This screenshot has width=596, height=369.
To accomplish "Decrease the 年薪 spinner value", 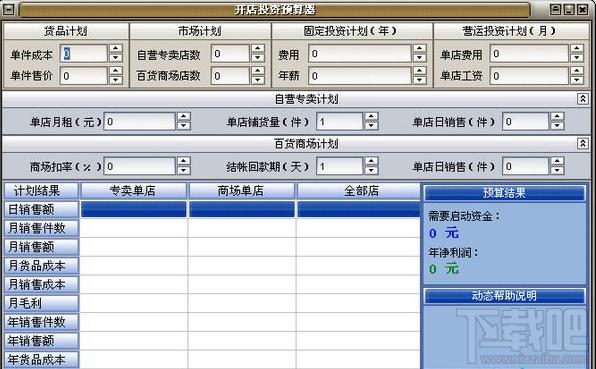I will click(420, 80).
